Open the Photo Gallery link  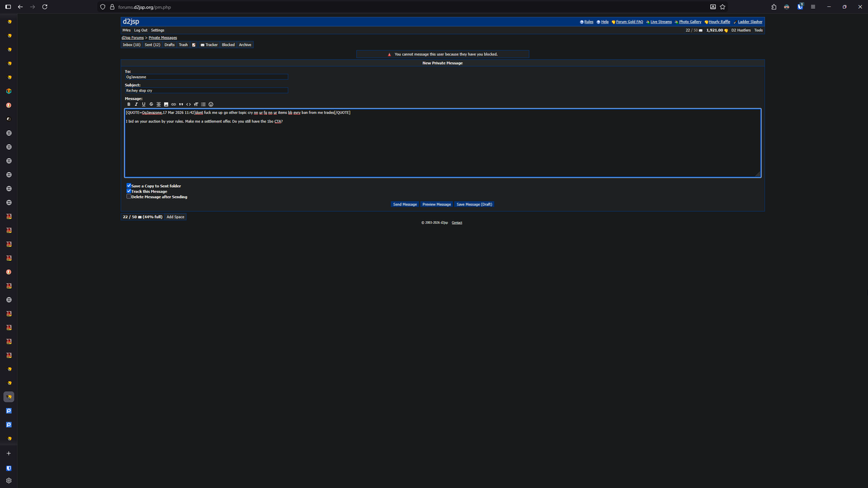click(690, 22)
